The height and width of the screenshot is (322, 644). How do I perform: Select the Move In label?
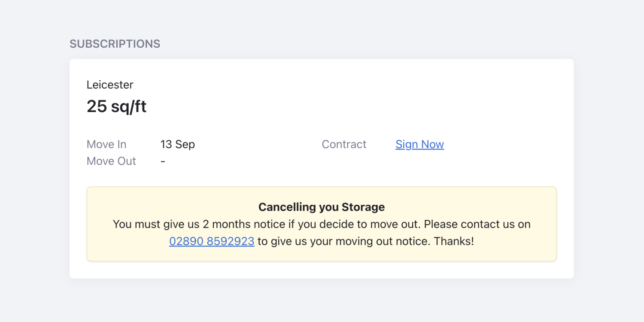(106, 144)
